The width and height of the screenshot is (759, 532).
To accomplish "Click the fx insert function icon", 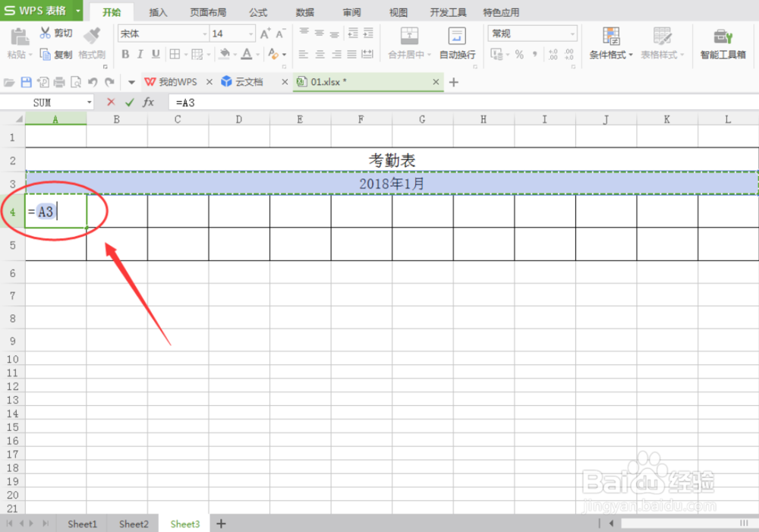I will pyautogui.click(x=149, y=102).
